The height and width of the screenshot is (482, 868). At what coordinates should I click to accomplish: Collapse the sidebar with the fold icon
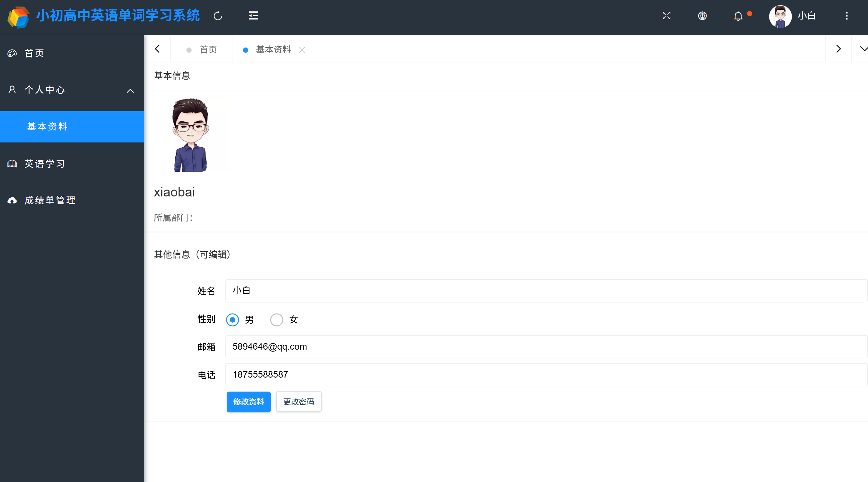[x=253, y=16]
